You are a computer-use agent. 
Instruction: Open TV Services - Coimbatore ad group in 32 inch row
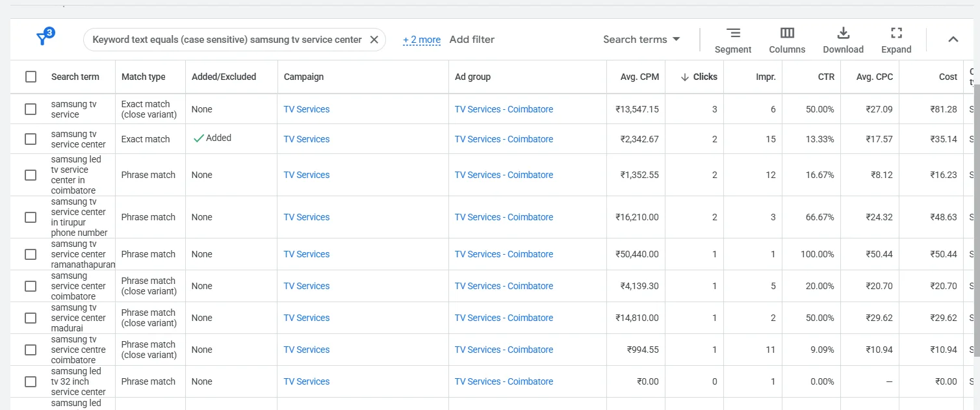pyautogui.click(x=504, y=381)
